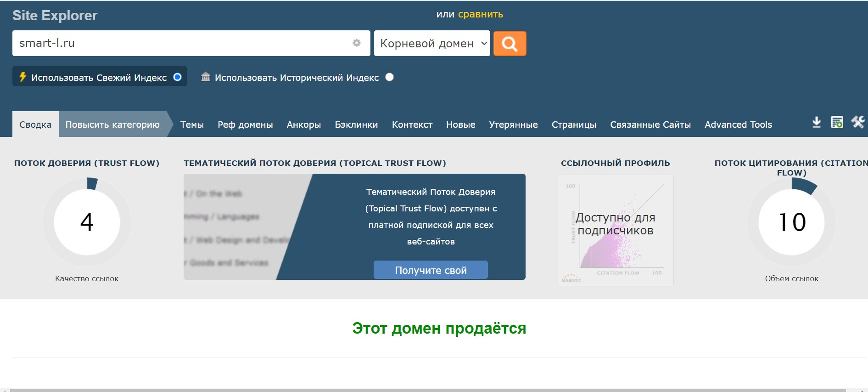868x392 pixels.
Task: Select the Historic Index radio button
Action: coord(390,77)
